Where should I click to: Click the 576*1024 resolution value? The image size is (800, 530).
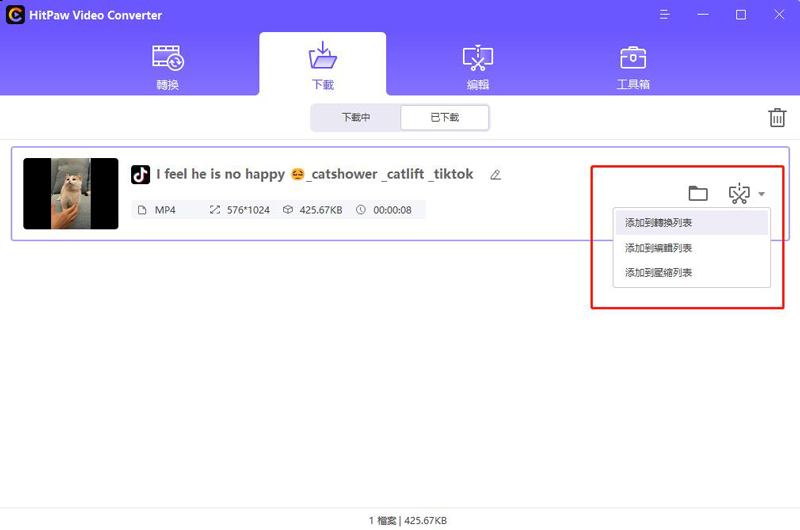pos(248,210)
